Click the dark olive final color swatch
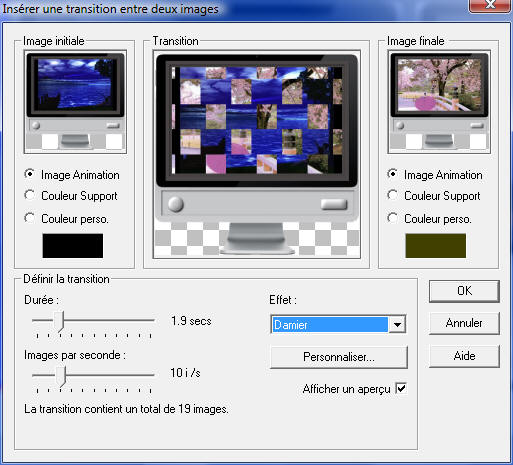 coord(435,246)
